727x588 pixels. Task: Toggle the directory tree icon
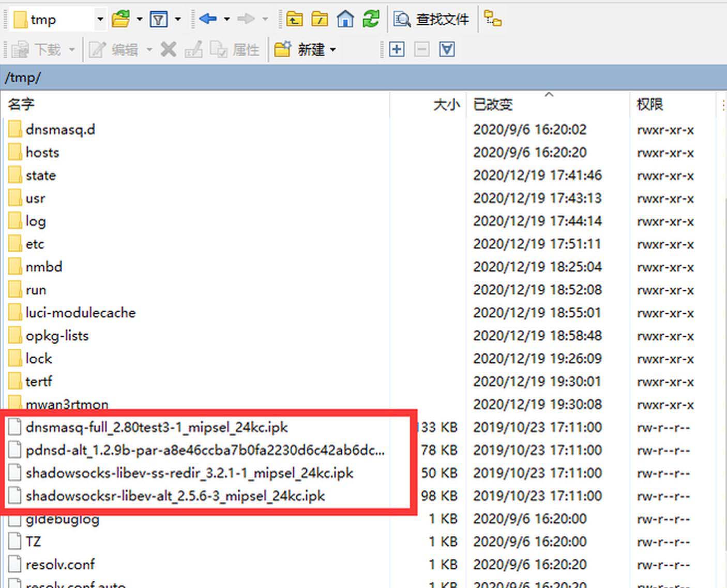pyautogui.click(x=492, y=19)
